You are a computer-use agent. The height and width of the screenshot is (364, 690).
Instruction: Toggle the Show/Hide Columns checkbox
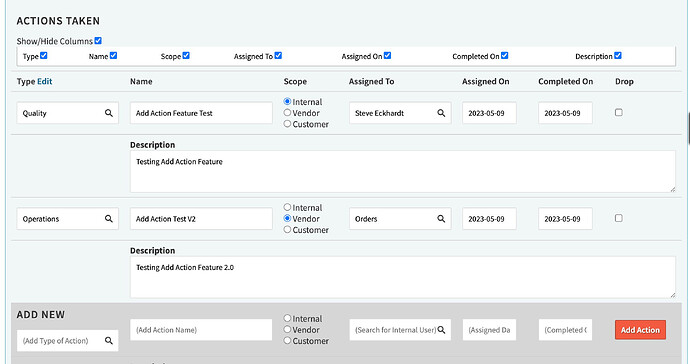tap(98, 40)
